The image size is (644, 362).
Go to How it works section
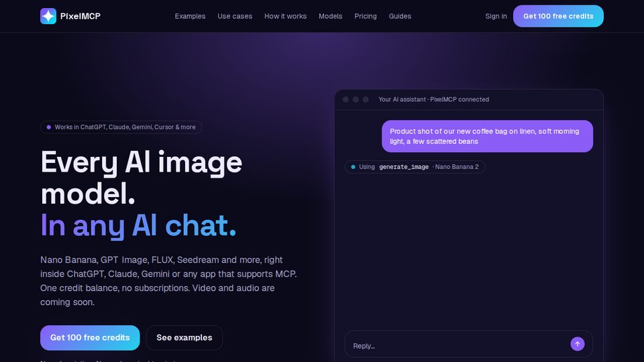[285, 16]
